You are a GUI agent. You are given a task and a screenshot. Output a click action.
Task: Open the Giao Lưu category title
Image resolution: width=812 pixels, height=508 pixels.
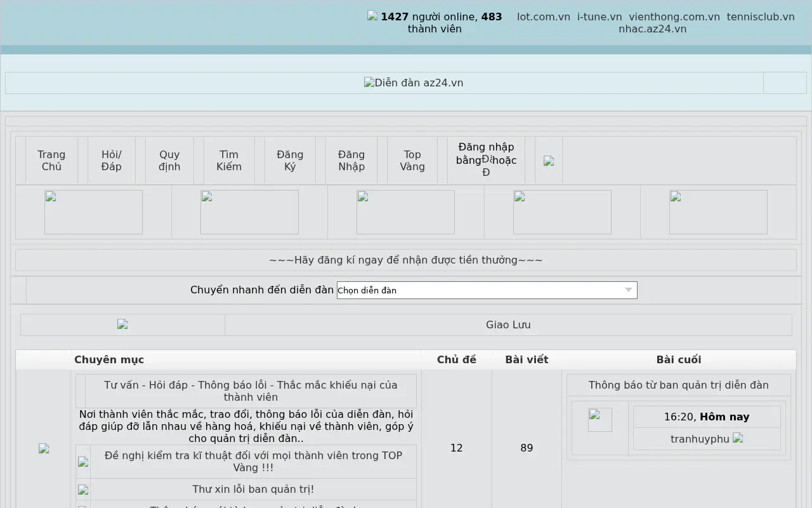click(508, 324)
